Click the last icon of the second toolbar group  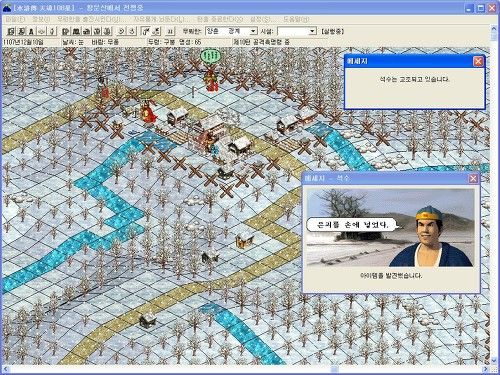[x=107, y=31]
